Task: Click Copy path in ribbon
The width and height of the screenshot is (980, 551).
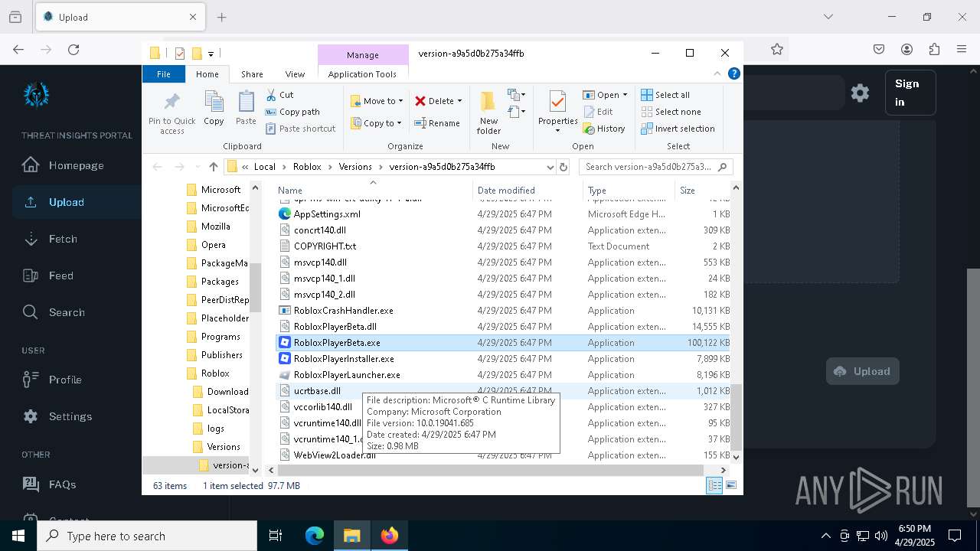Action: coord(292,112)
